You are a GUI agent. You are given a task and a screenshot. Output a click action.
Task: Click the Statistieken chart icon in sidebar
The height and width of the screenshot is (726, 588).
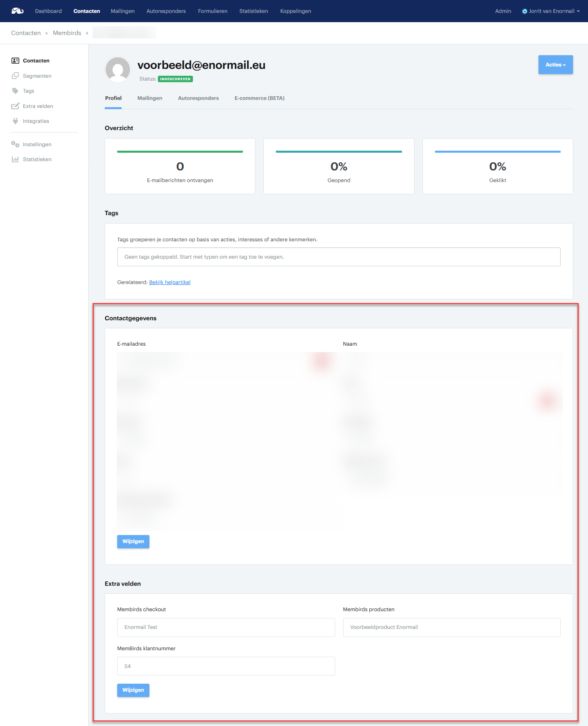coord(15,159)
